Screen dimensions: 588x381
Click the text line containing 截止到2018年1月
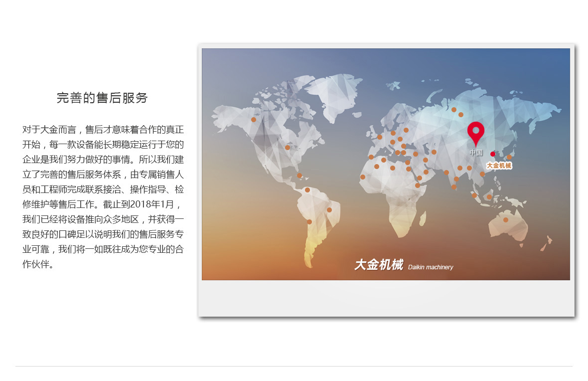coord(102,204)
